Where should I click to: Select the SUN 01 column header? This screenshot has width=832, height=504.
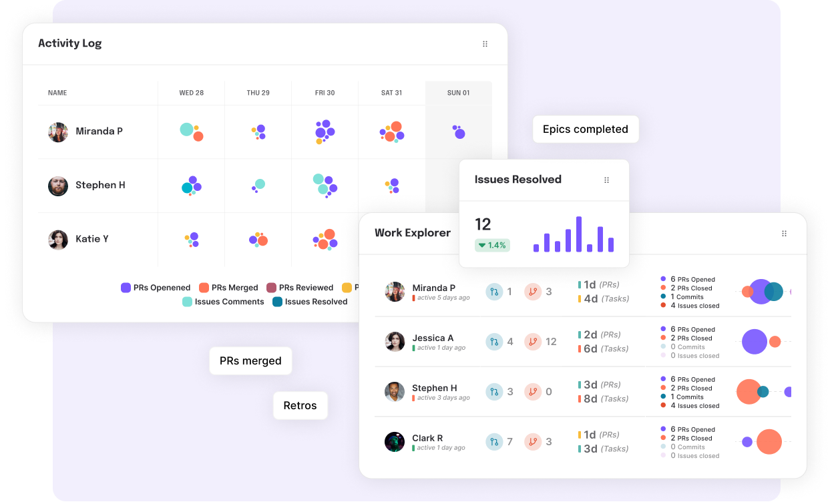point(459,93)
